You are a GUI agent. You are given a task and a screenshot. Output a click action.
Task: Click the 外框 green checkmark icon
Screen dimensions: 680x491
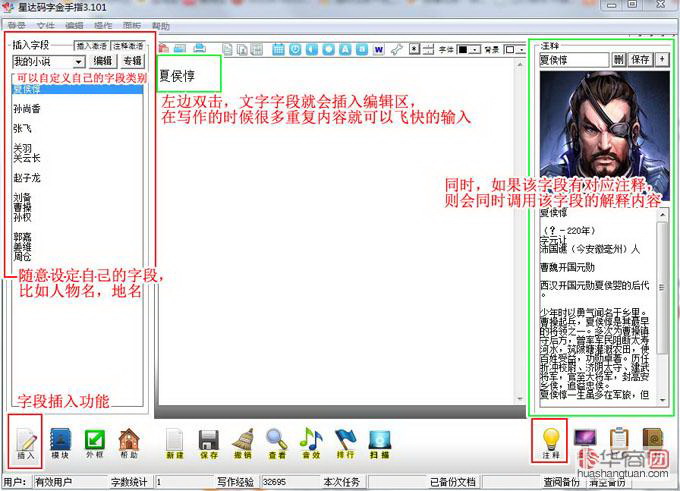coord(94,441)
